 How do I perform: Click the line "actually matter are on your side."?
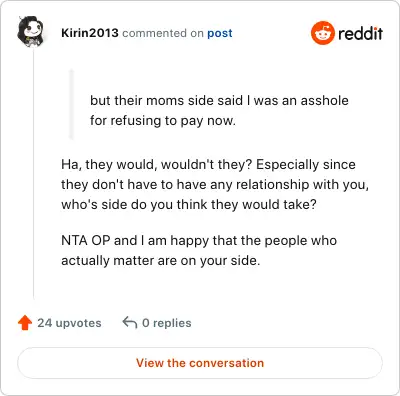coord(160,261)
